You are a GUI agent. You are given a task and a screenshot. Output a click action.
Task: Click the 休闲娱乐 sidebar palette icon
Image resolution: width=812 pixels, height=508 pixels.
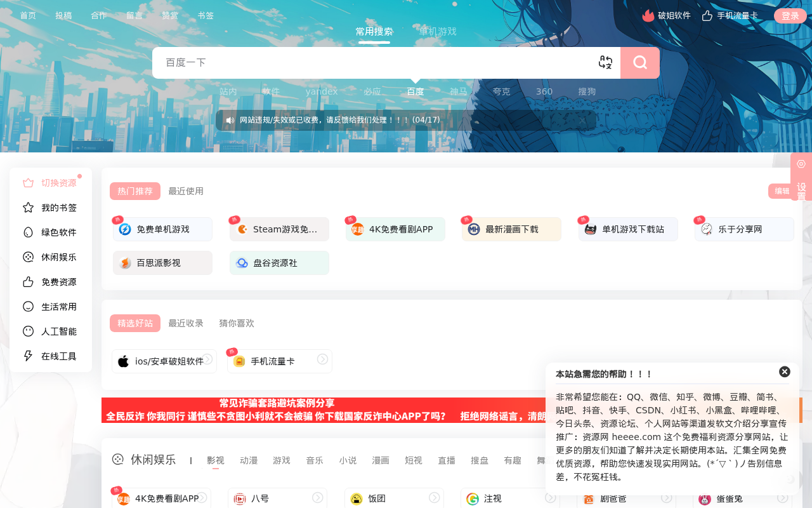point(28,257)
